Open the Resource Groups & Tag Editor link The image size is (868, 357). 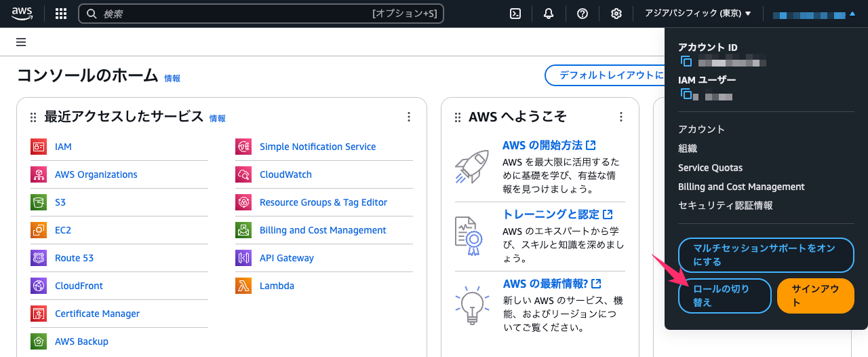(x=323, y=202)
